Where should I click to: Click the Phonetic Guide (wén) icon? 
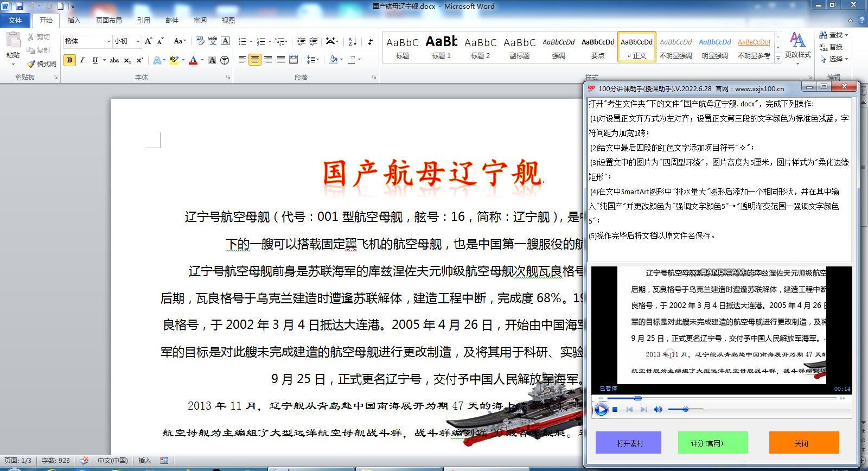point(213,41)
